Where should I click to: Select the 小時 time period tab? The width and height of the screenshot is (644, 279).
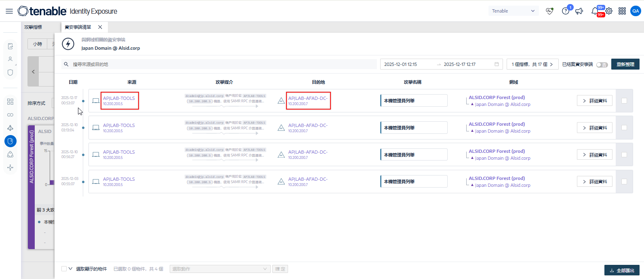pyautogui.click(x=38, y=44)
